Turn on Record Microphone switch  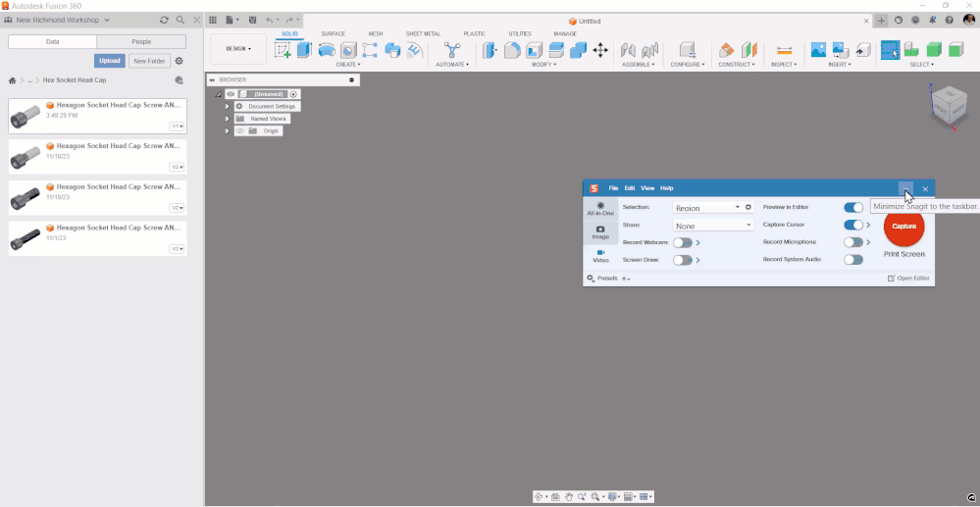853,242
